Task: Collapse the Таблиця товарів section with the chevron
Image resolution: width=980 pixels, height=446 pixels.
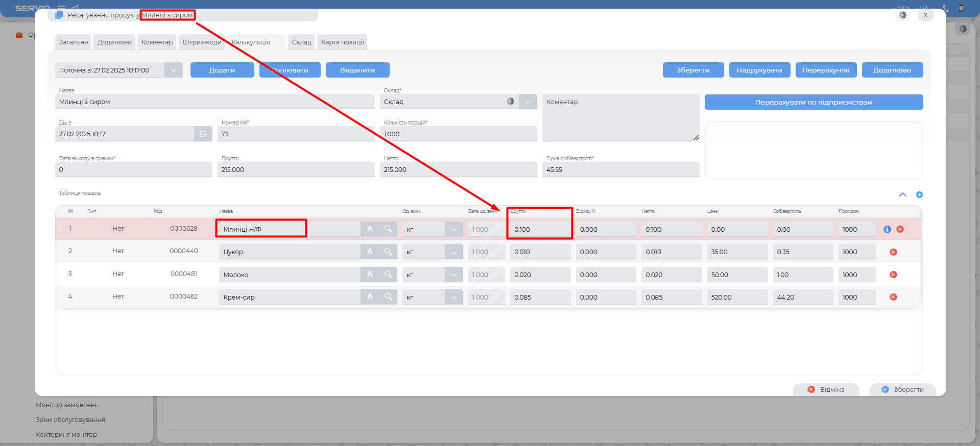Action: click(902, 194)
